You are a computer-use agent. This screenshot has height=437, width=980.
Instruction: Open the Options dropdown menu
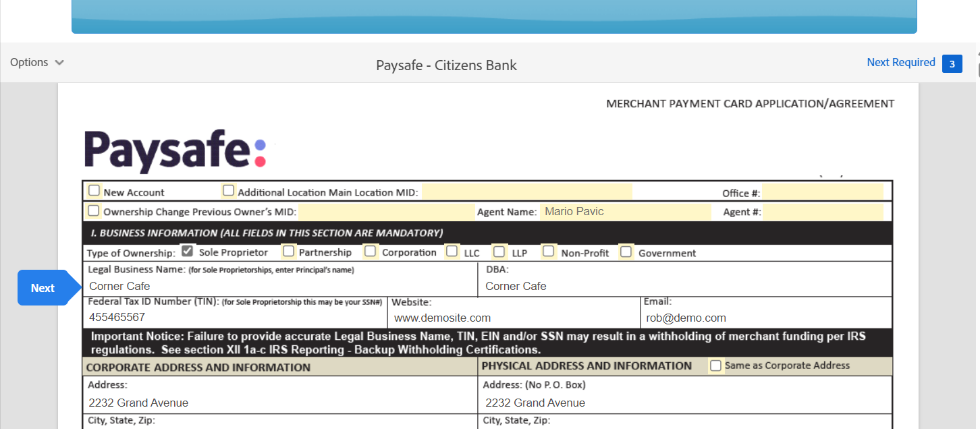tap(37, 63)
